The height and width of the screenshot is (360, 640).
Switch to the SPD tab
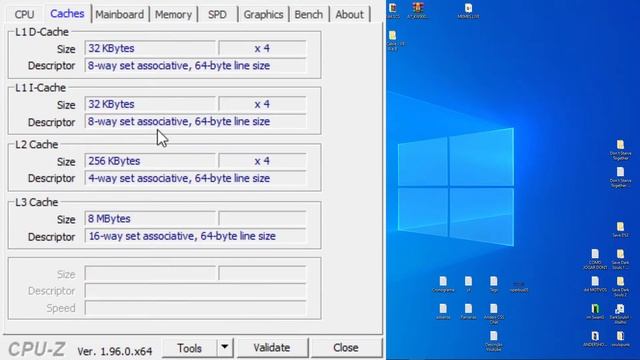pyautogui.click(x=217, y=15)
